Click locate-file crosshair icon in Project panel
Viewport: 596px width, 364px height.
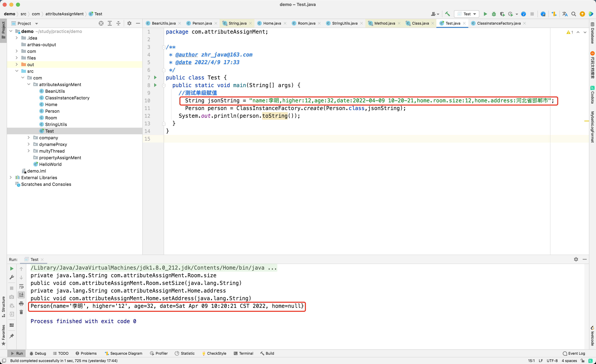[101, 23]
